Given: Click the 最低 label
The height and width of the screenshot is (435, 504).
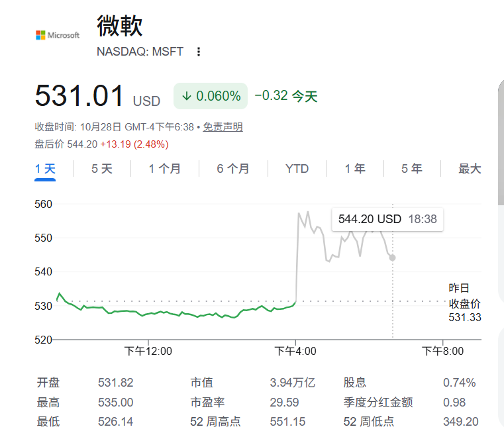Looking at the screenshot, I should pos(48,422).
